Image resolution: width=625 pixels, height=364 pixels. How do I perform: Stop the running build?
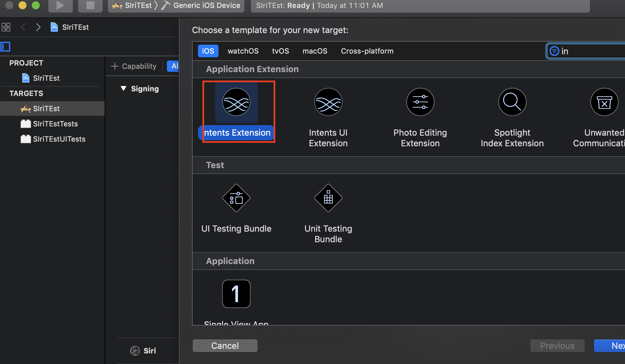[90, 6]
